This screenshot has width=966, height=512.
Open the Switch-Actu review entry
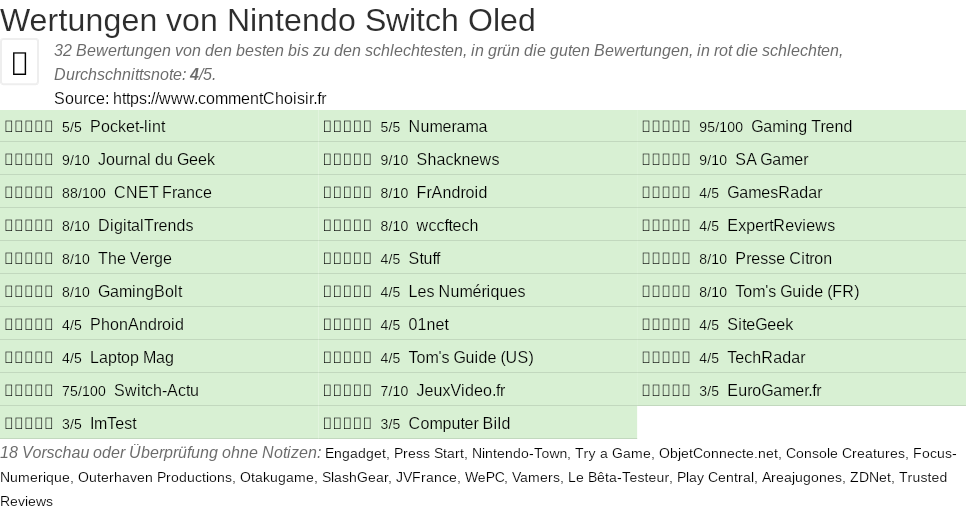[156, 391]
